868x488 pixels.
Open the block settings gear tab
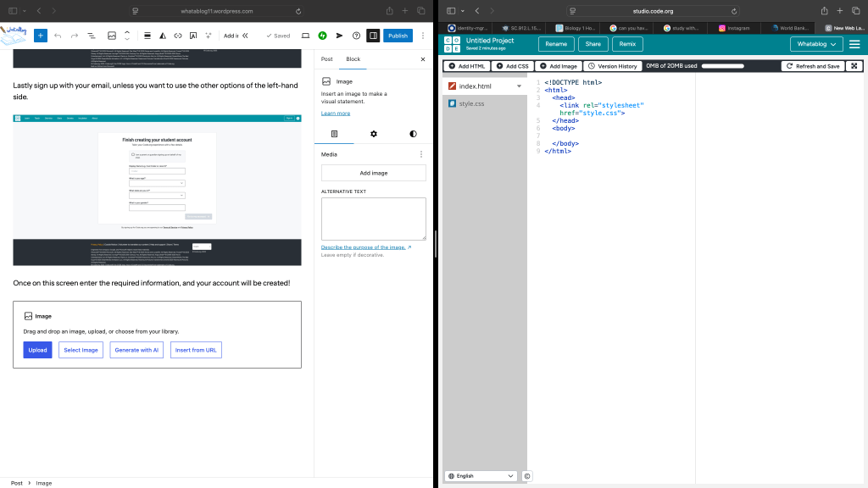tap(374, 134)
